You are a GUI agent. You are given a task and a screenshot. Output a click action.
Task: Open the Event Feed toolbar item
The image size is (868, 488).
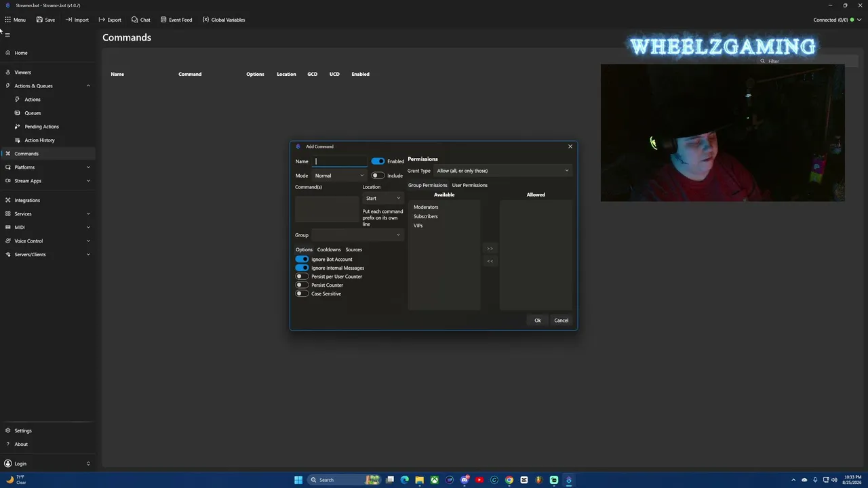(x=176, y=20)
